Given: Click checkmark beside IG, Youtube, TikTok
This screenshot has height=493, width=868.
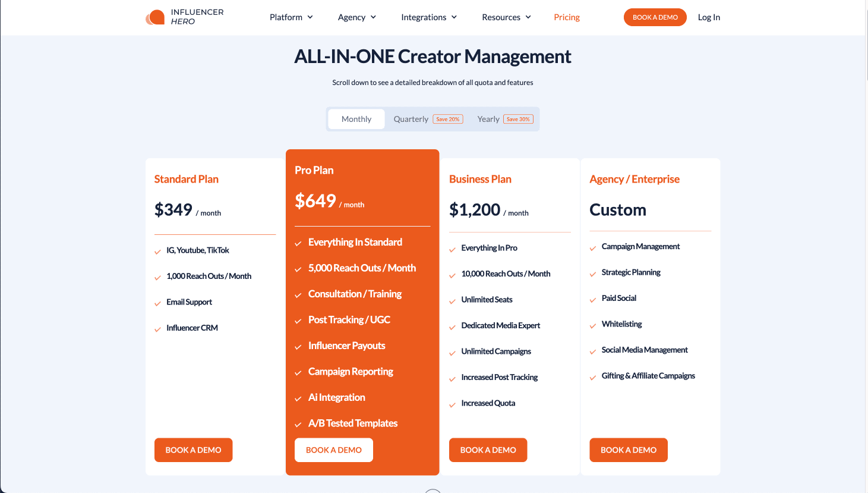Looking at the screenshot, I should (157, 252).
